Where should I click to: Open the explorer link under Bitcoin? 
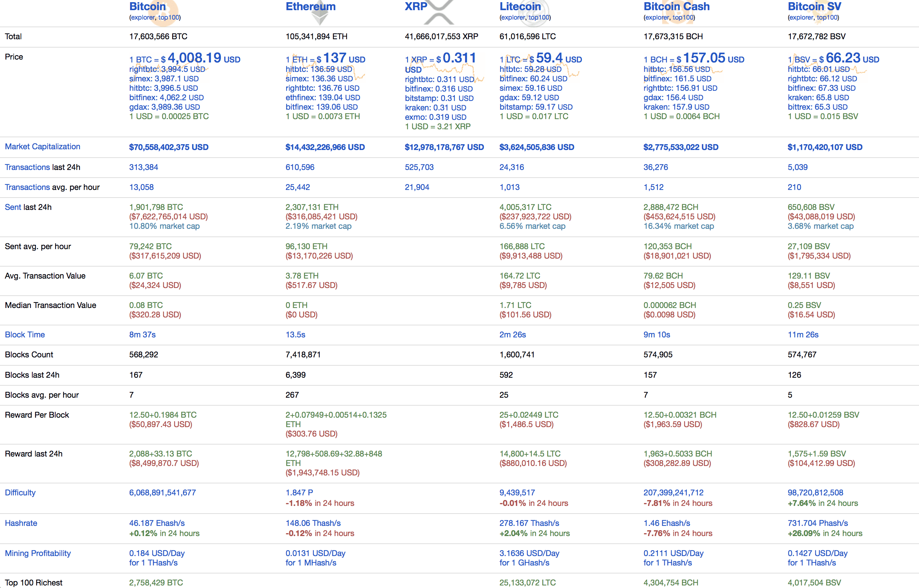[143, 17]
